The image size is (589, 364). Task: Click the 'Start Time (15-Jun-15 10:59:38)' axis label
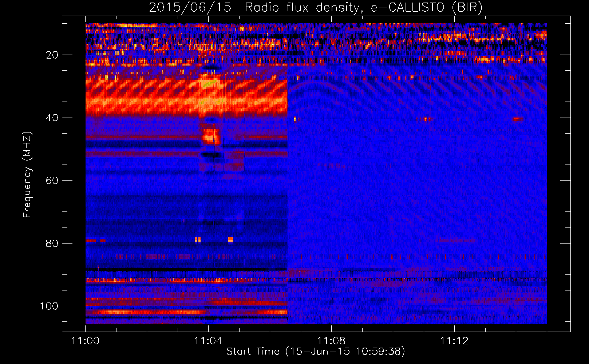(316, 352)
